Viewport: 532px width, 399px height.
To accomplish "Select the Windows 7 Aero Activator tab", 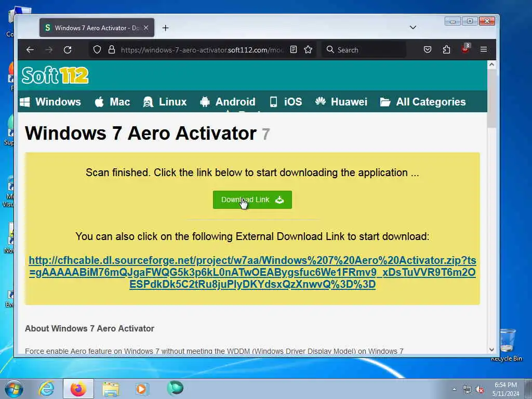I will tap(97, 28).
